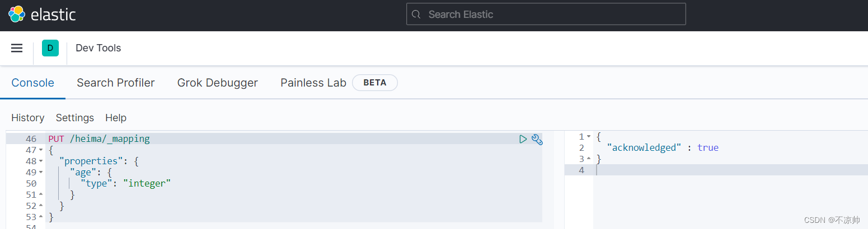Open the Grok Debugger tab
This screenshot has height=229, width=868.
coord(218,83)
